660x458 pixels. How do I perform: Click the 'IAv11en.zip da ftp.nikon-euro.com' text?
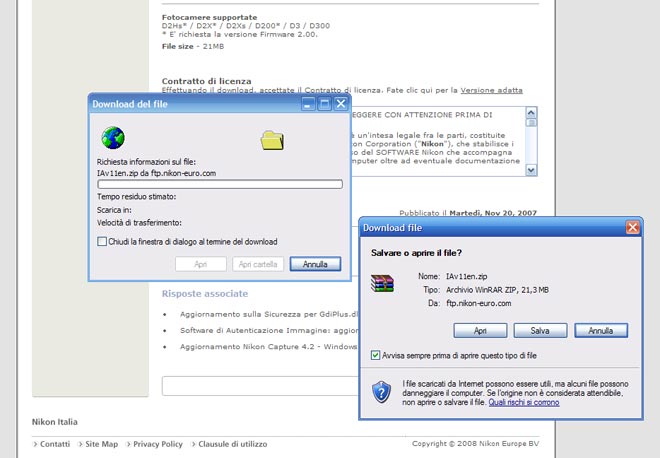pyautogui.click(x=156, y=173)
